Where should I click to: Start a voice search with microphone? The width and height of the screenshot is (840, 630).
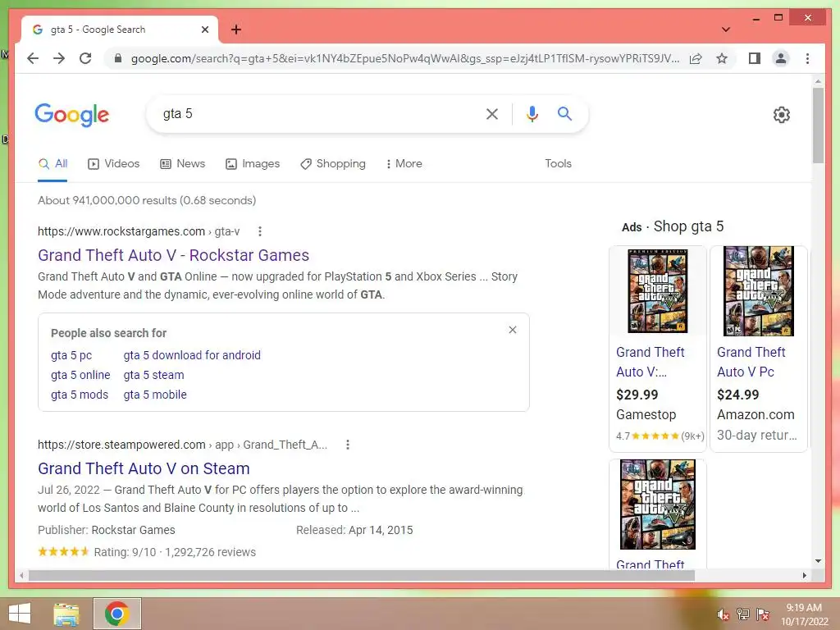[x=532, y=113]
